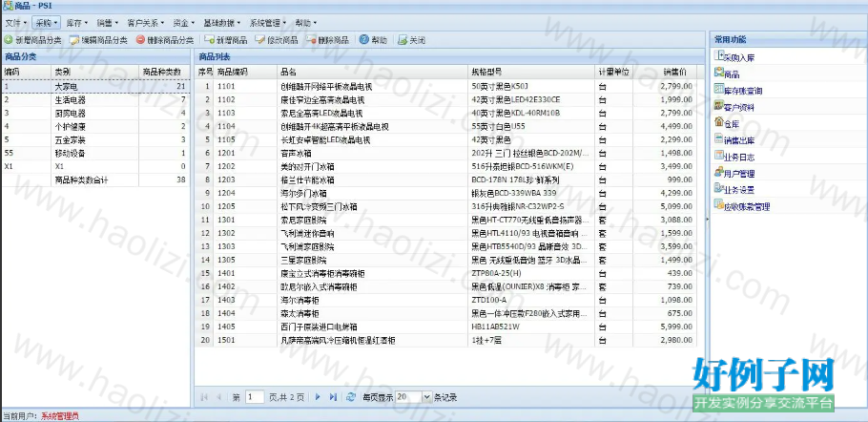Open the 客户关系 menu
Image resolution: width=868 pixels, height=422 pixels.
(146, 23)
